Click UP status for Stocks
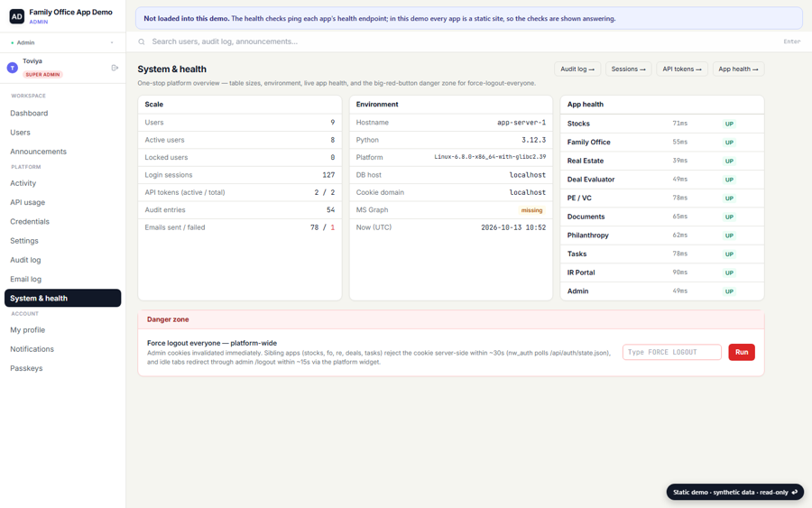The image size is (812, 508). pos(729,124)
